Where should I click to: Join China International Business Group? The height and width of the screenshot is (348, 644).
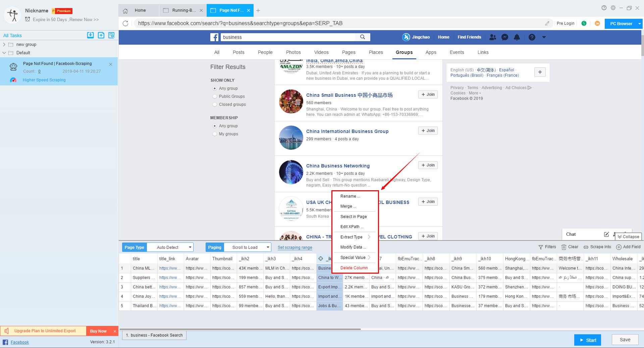pos(428,131)
